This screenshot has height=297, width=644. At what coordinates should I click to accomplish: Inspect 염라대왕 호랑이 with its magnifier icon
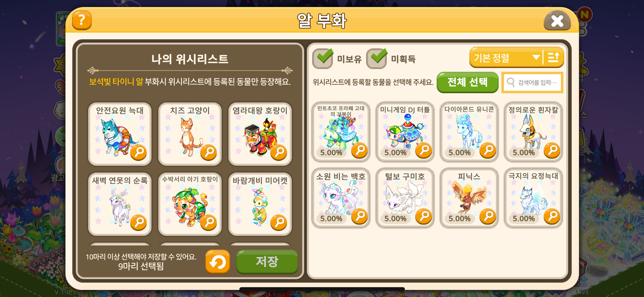click(x=279, y=152)
